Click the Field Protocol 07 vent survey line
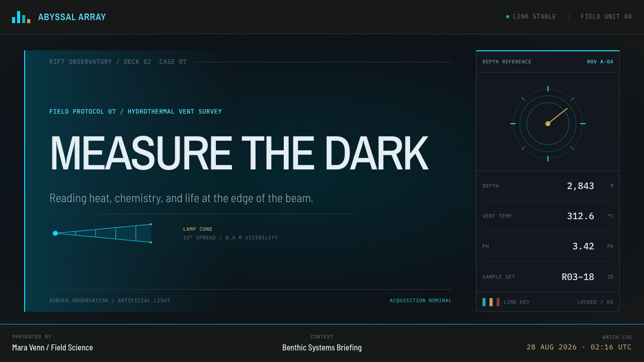 pos(135,112)
